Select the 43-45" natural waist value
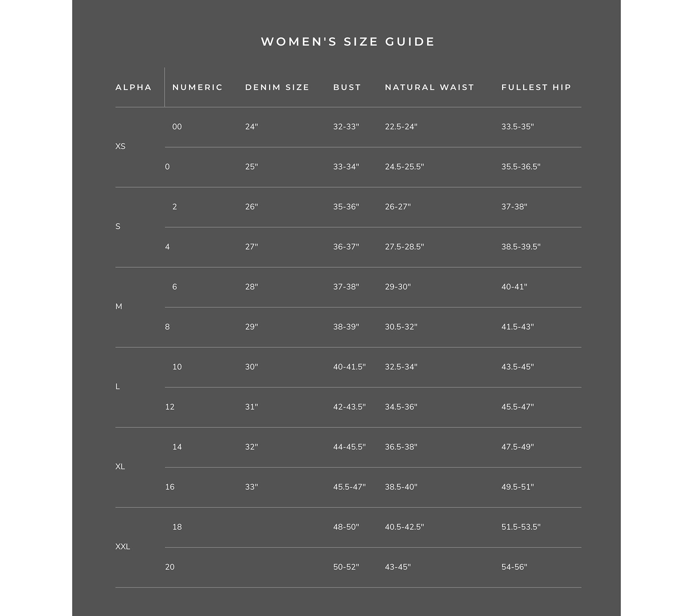This screenshot has width=693, height=616. (398, 567)
